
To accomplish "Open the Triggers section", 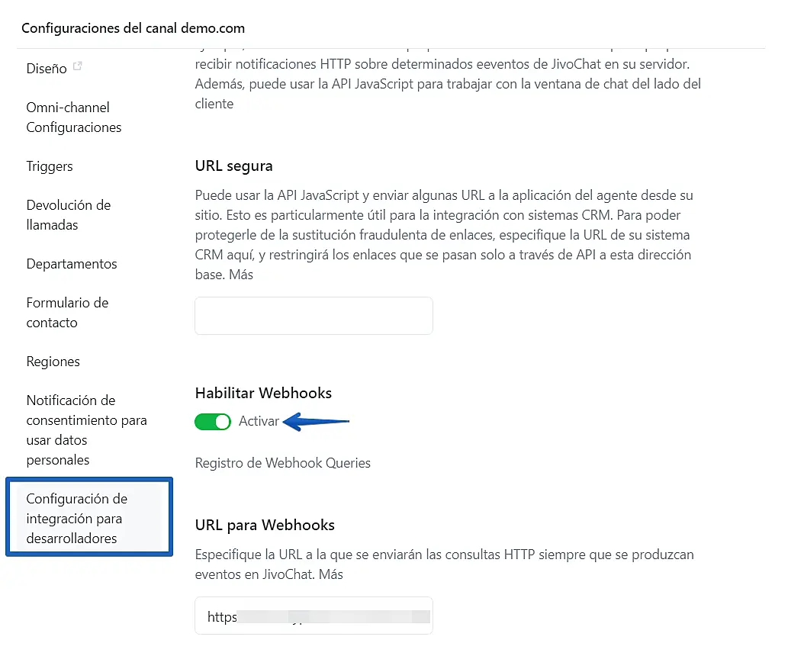I will click(x=50, y=166).
